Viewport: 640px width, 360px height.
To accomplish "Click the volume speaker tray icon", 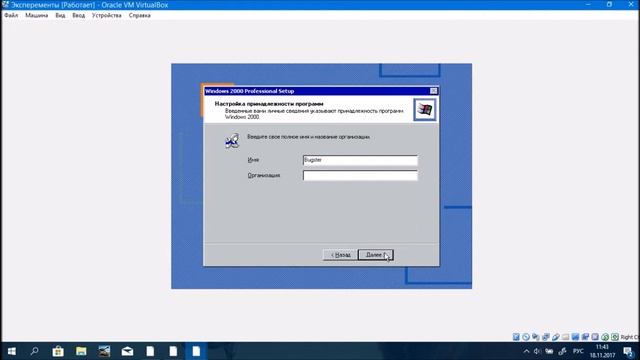I will tap(537, 351).
